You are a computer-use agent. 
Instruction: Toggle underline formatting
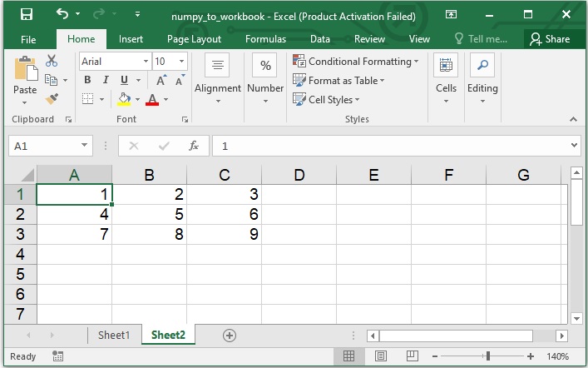(x=124, y=80)
